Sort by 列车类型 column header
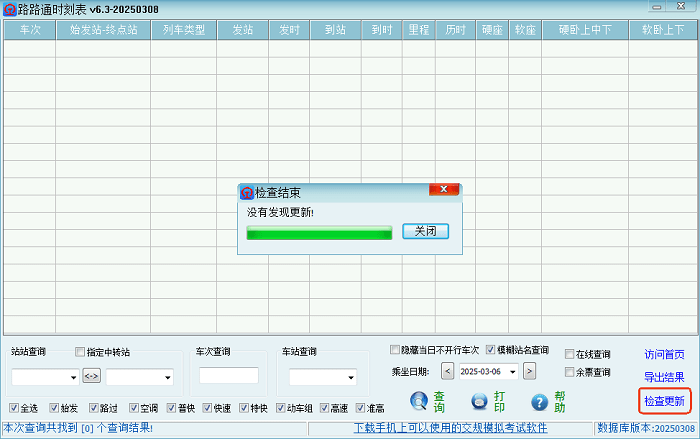Viewport: 700px width, 439px height. click(184, 30)
